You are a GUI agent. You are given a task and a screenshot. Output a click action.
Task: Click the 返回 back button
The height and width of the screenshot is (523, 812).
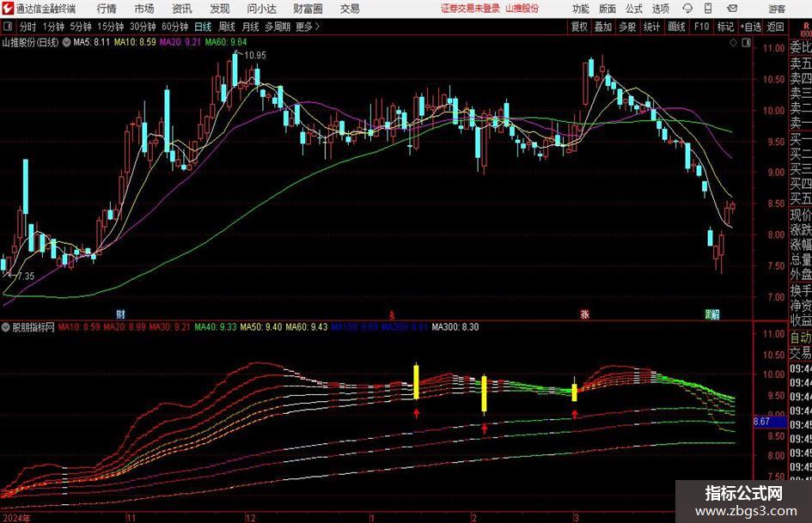click(x=775, y=27)
